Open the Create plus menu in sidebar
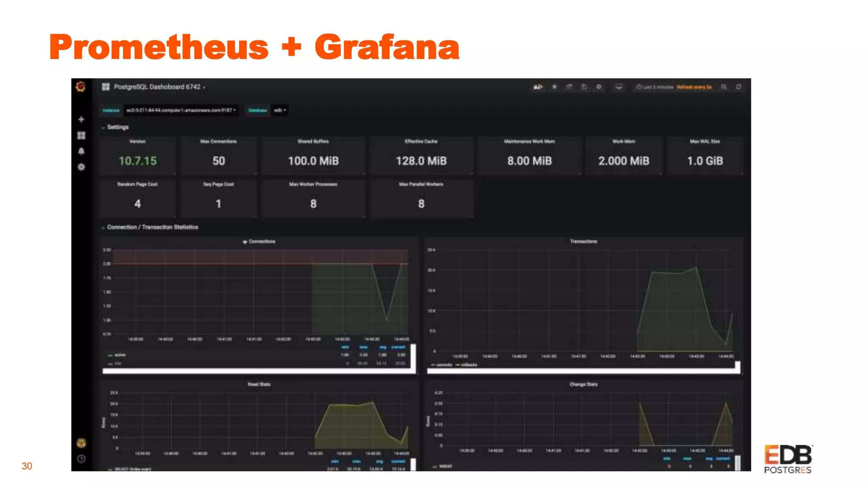The height and width of the screenshot is (488, 868). point(81,119)
